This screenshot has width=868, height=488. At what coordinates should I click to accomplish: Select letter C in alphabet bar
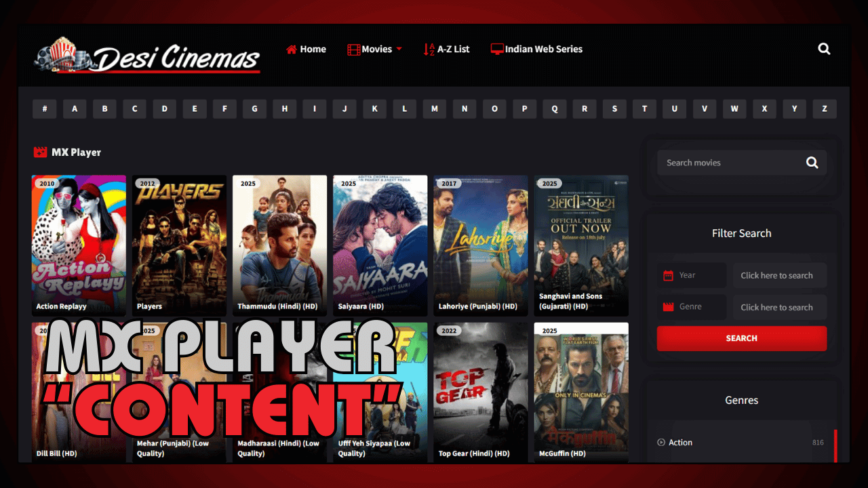[134, 109]
